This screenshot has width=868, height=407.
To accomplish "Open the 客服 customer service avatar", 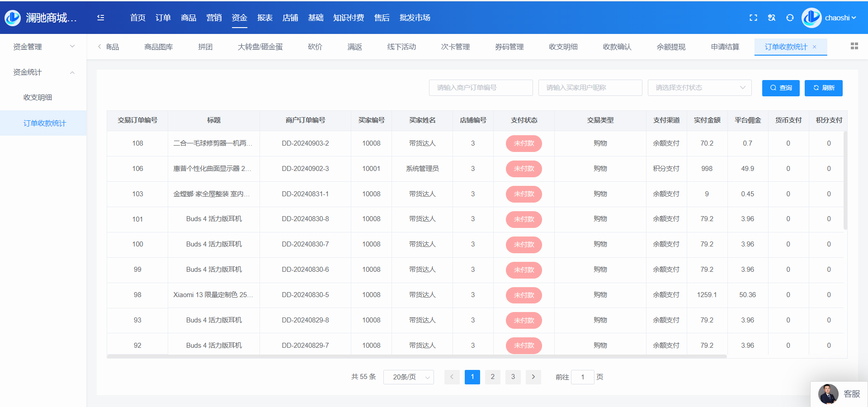I will click(828, 394).
